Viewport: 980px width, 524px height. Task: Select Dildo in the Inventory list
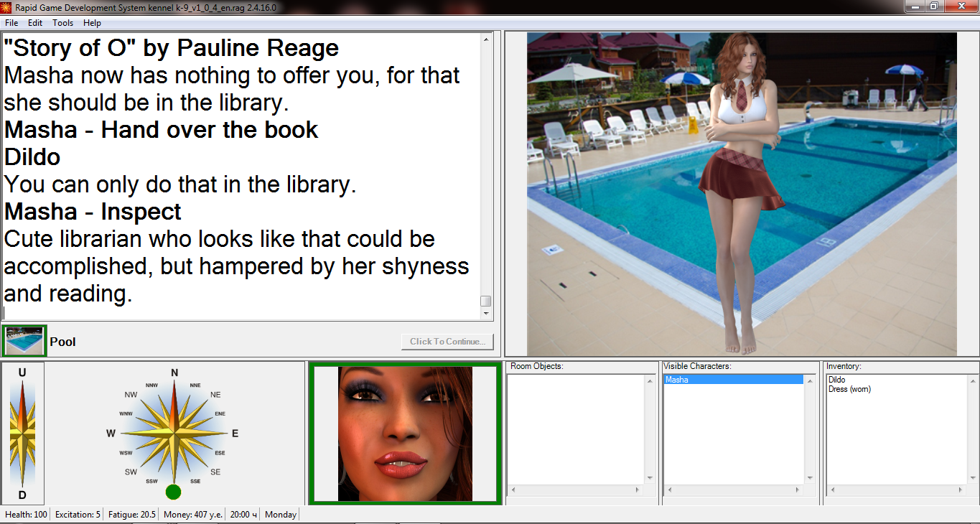836,380
